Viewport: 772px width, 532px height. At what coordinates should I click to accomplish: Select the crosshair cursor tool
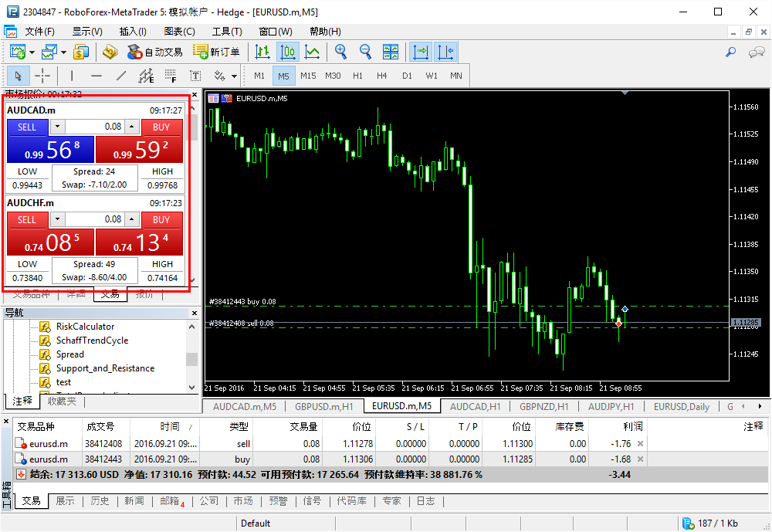point(42,76)
